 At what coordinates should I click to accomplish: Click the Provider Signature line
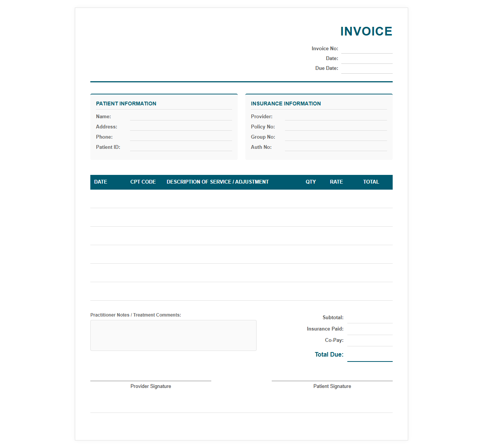pyautogui.click(x=151, y=381)
